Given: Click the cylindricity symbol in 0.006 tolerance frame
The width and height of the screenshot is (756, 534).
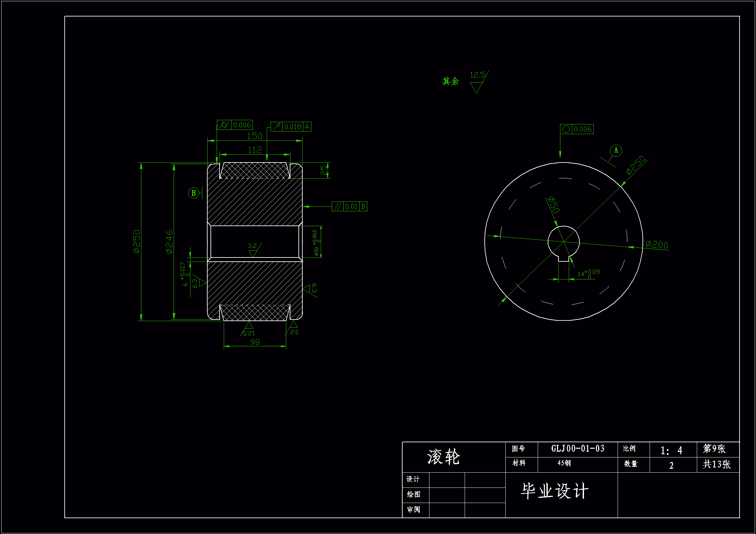Looking at the screenshot, I should click(224, 125).
